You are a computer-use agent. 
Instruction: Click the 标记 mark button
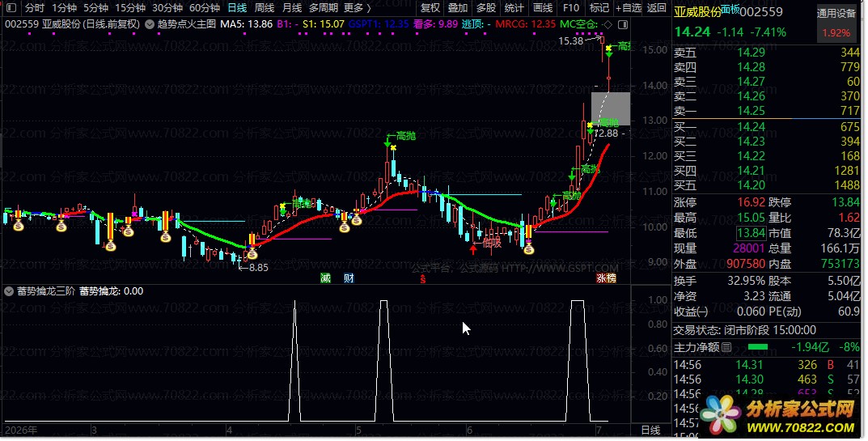599,8
